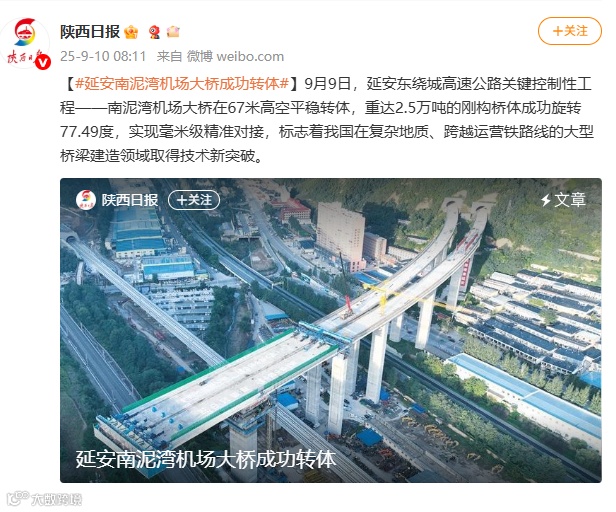This screenshot has width=616, height=512.
Task: Open the aerial bridge photo article card
Action: pos(331,330)
